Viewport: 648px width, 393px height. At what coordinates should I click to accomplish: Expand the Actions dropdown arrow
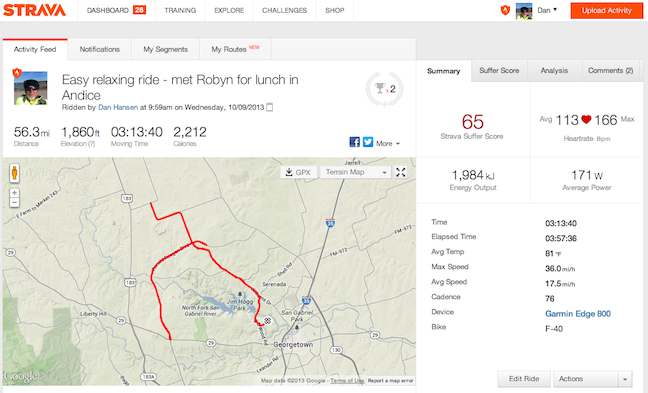point(625,379)
